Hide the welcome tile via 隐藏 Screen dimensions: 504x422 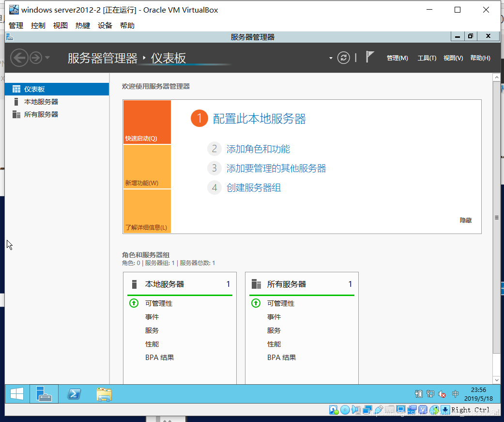click(465, 220)
